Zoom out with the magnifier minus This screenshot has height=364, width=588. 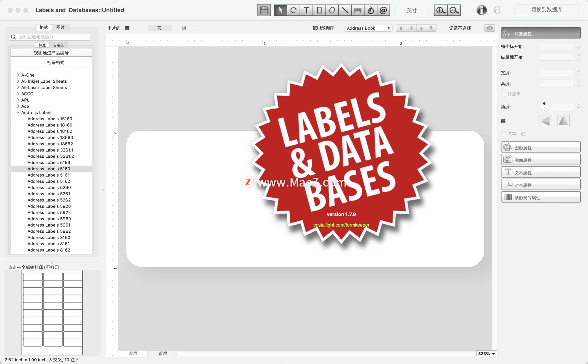click(454, 10)
